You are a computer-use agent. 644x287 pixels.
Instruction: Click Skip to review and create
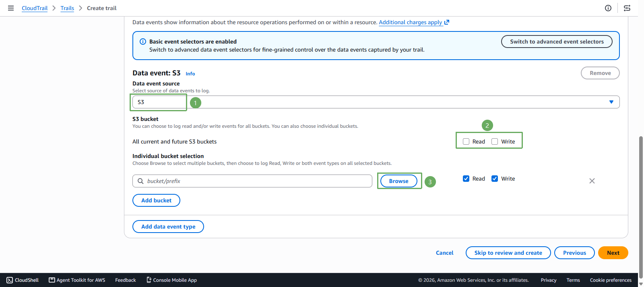(x=508, y=253)
